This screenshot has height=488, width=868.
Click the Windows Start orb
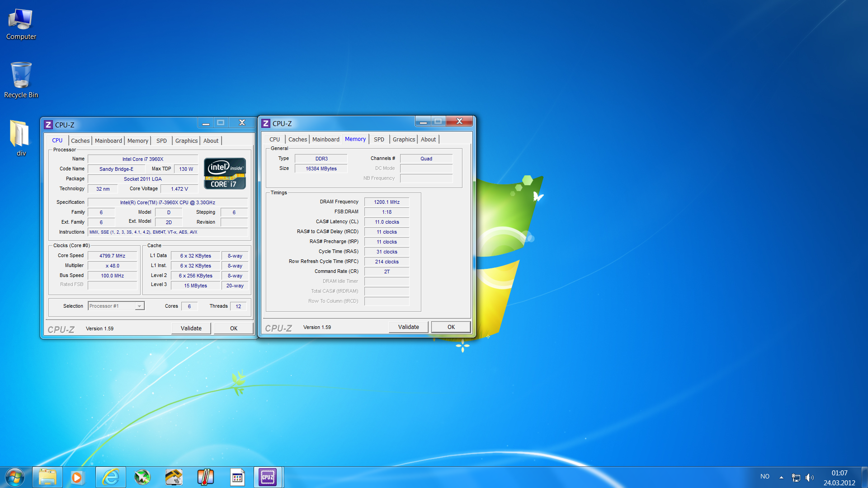point(14,477)
